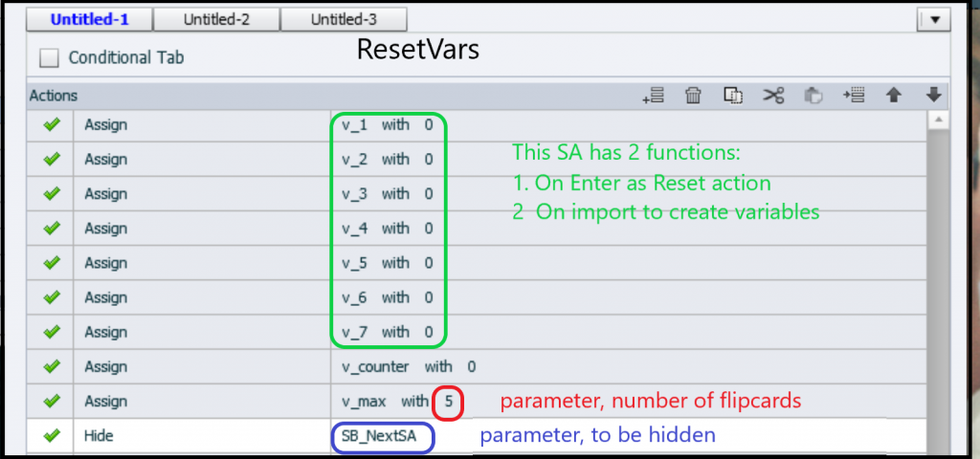Switch to the Untitled-2 tab
The height and width of the screenshot is (459, 980).
click(216, 19)
